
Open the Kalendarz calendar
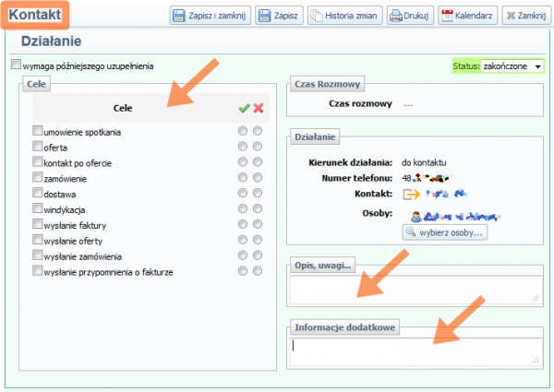point(466,16)
